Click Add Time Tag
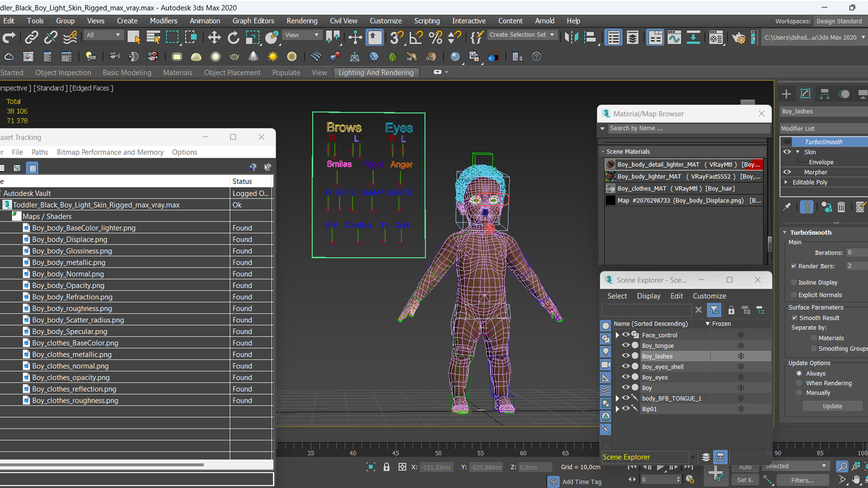Viewport: 868px width, 488px height. pos(581,482)
